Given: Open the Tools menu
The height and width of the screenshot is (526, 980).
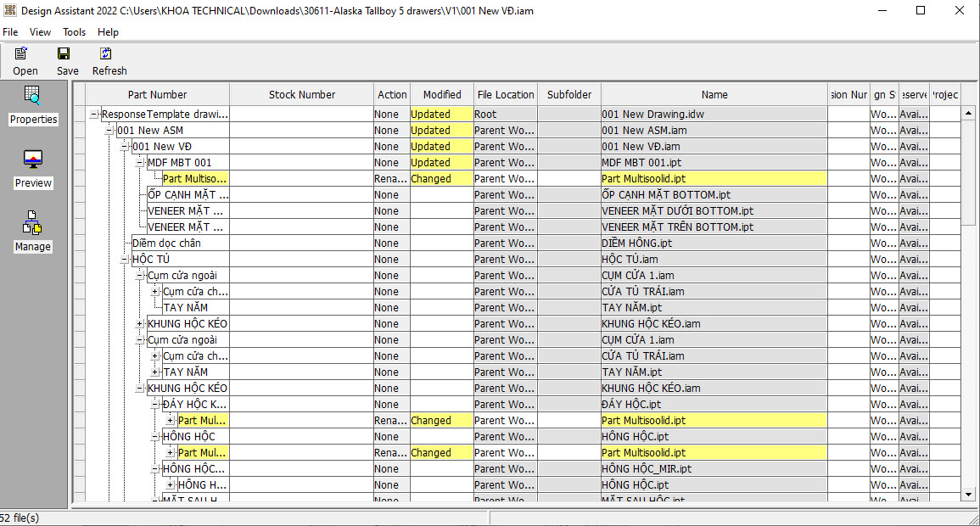Looking at the screenshot, I should click(x=74, y=32).
